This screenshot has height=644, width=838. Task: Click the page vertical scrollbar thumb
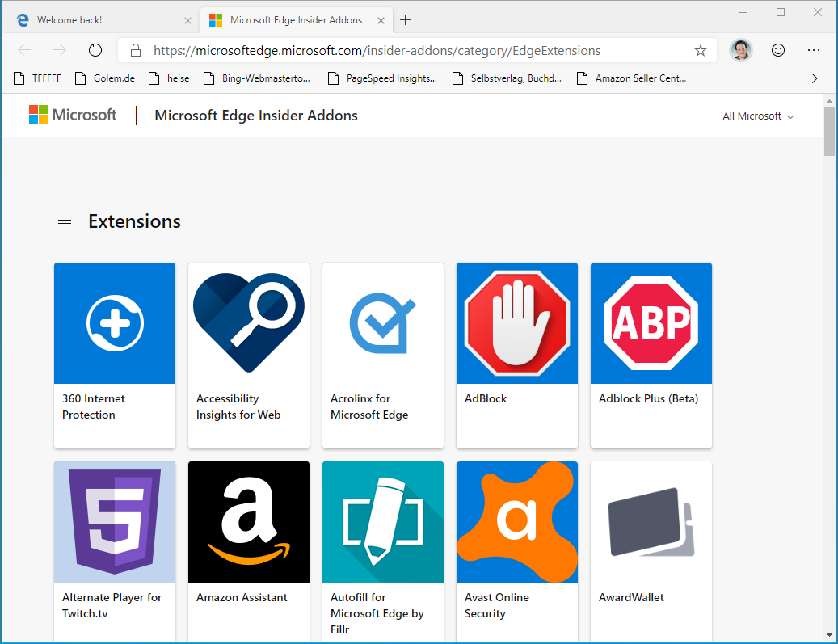[829, 132]
